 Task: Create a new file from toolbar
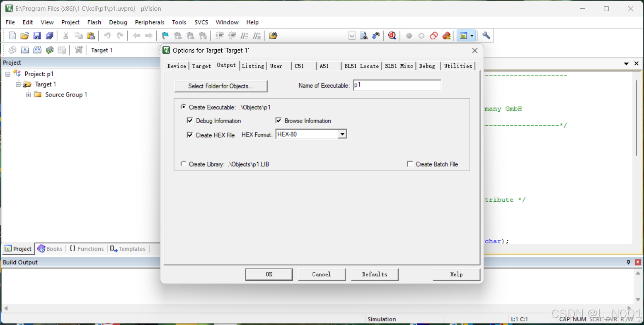point(12,36)
